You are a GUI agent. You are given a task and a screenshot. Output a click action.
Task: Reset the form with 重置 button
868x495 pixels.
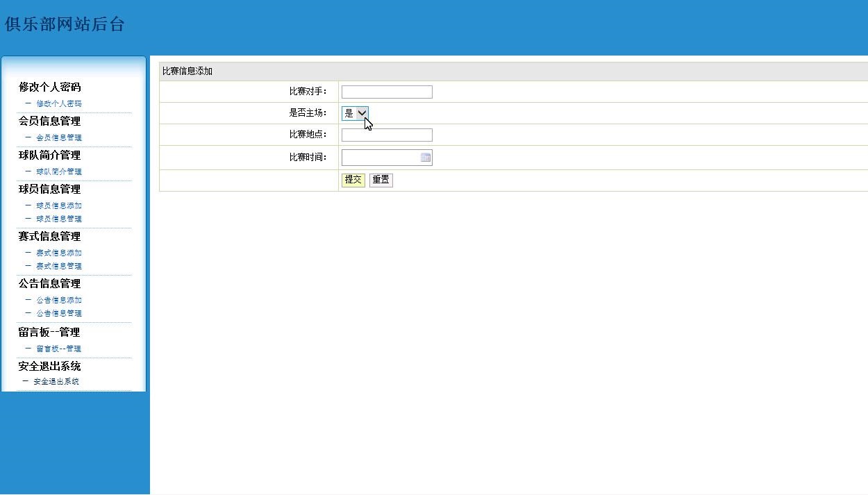tap(381, 180)
